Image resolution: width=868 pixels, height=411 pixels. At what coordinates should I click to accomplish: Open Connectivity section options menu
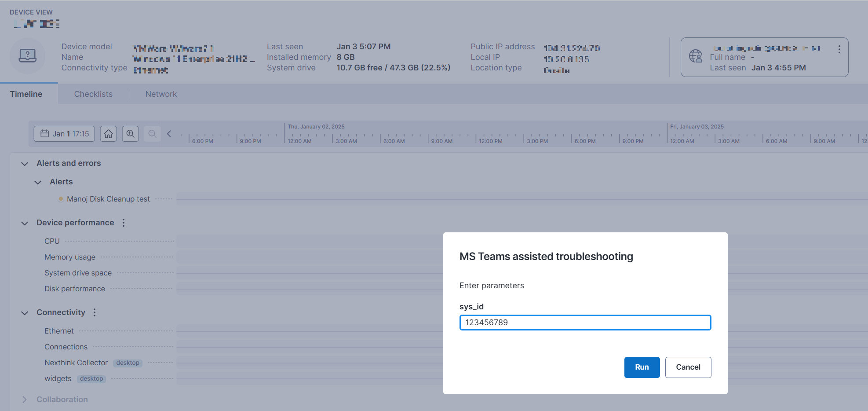(95, 312)
